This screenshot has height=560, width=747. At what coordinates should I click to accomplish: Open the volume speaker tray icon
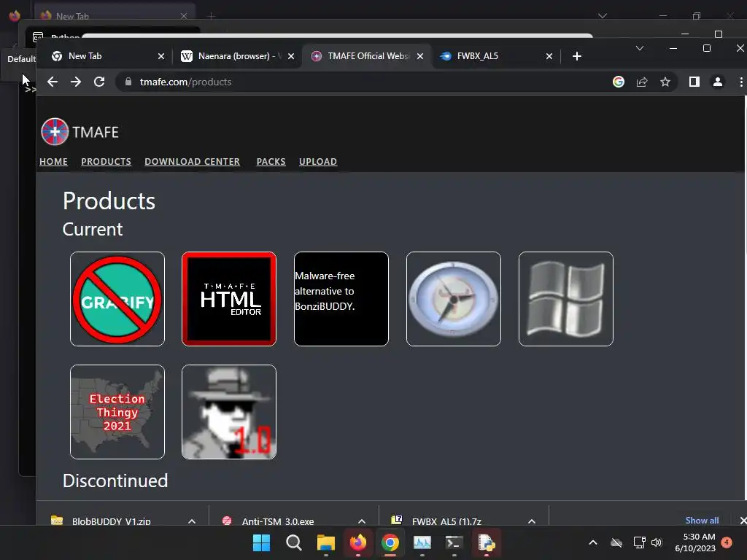point(657,542)
